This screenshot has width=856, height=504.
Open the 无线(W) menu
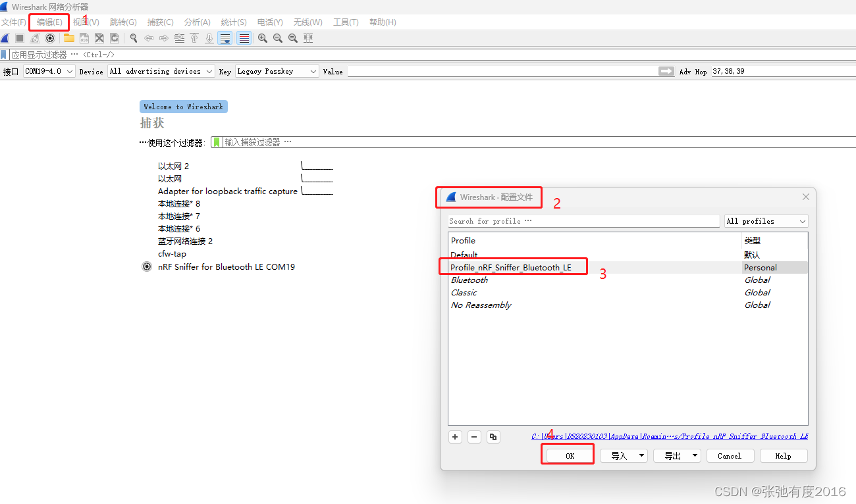pyautogui.click(x=308, y=22)
